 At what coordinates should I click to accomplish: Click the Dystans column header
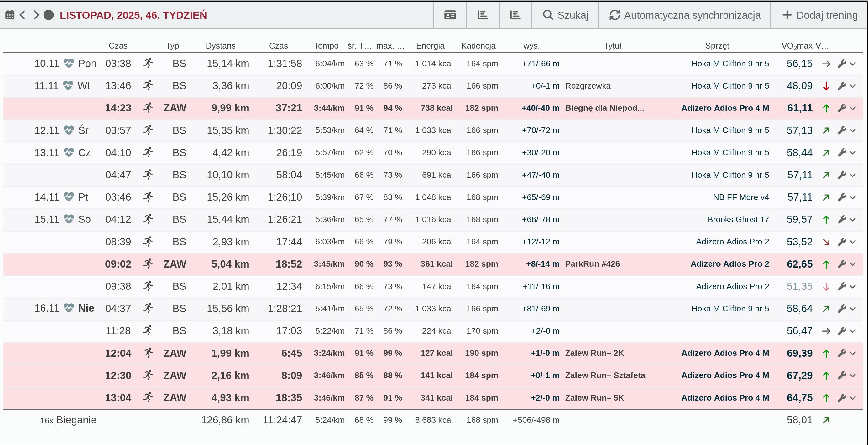pyautogui.click(x=220, y=46)
